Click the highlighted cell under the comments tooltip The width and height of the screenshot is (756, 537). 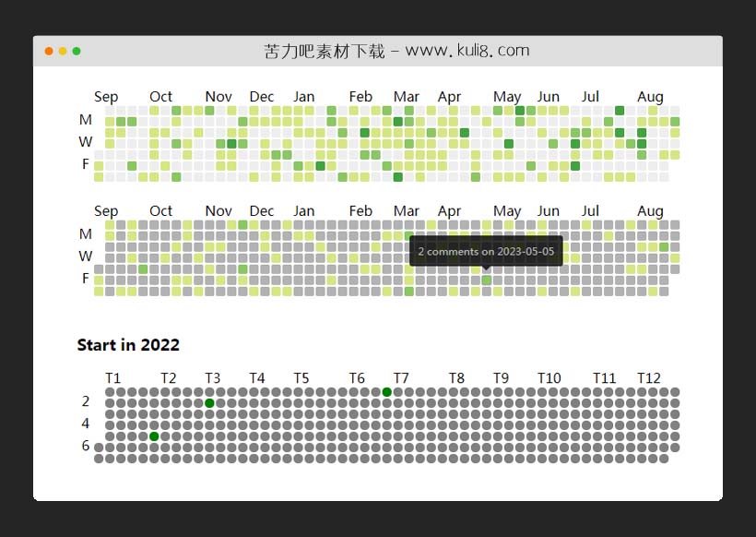click(x=486, y=280)
